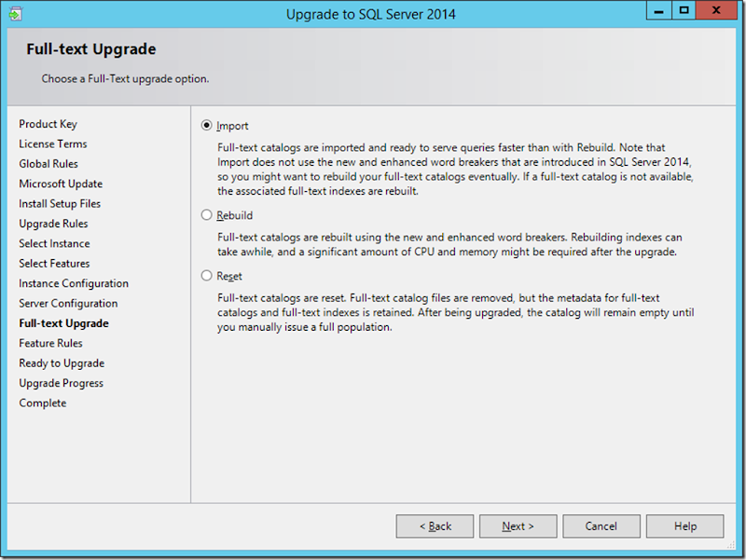746x560 pixels.
Task: Click the Complete step in sidebar
Action: (43, 403)
